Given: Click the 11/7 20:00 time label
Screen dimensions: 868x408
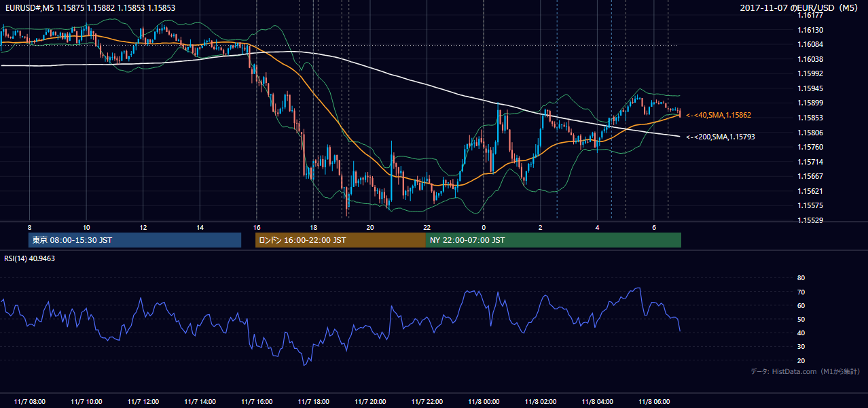Looking at the screenshot, I should [x=370, y=401].
